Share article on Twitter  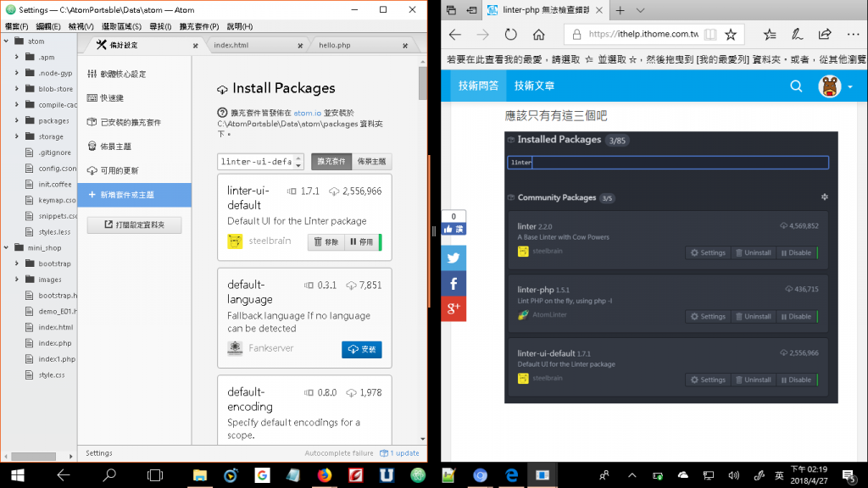pos(453,258)
